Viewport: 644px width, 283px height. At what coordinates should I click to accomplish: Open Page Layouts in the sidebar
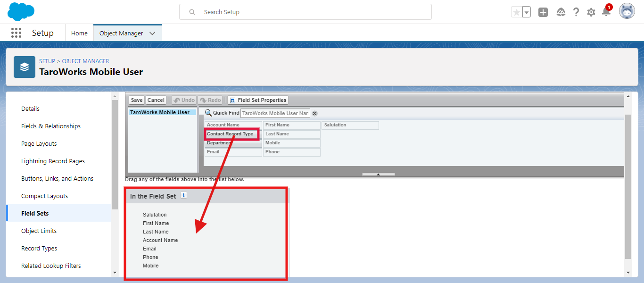(39, 143)
